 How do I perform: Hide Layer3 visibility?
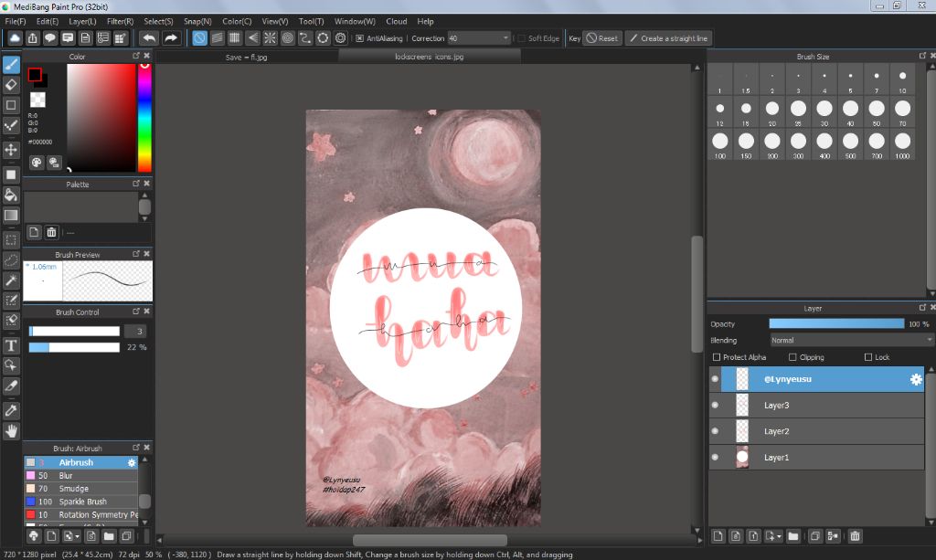click(x=715, y=405)
